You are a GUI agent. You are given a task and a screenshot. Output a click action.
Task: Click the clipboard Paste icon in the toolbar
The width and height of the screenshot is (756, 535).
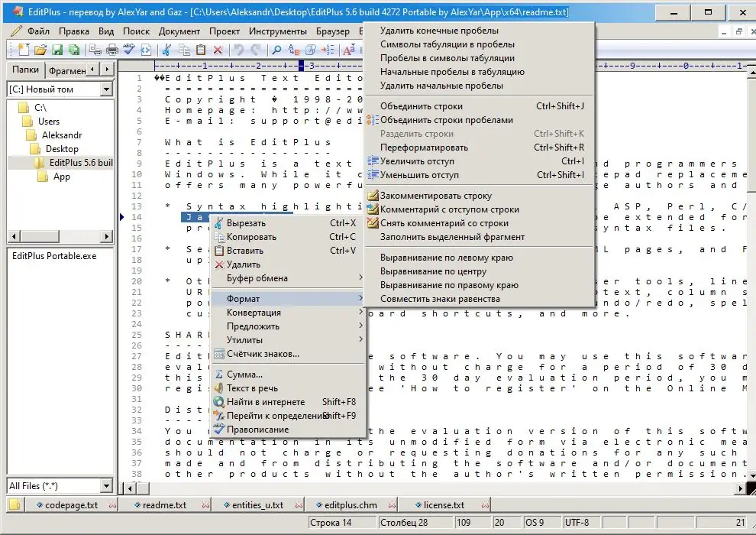click(x=201, y=49)
